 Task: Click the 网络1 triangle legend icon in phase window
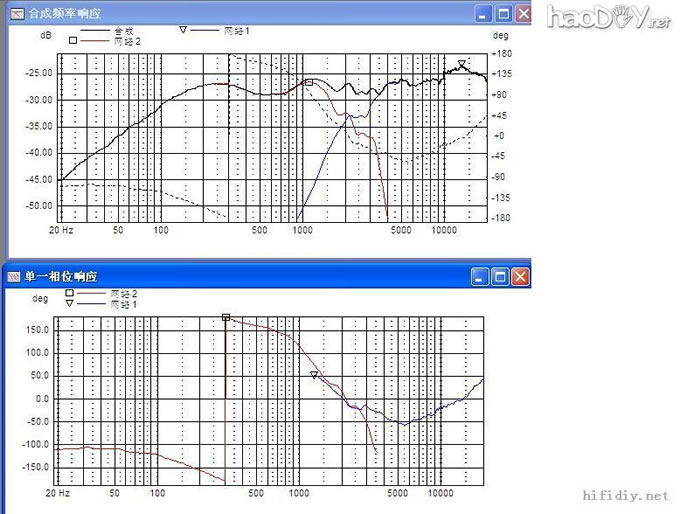[70, 303]
